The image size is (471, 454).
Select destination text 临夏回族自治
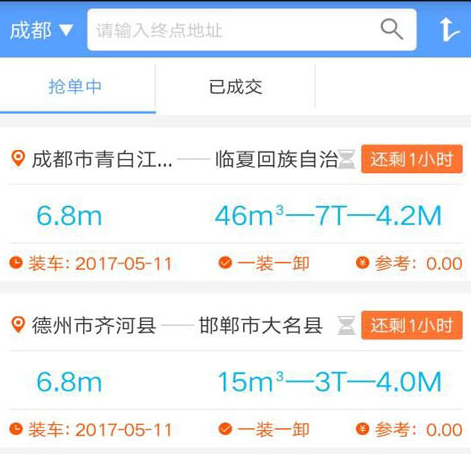[276, 159]
